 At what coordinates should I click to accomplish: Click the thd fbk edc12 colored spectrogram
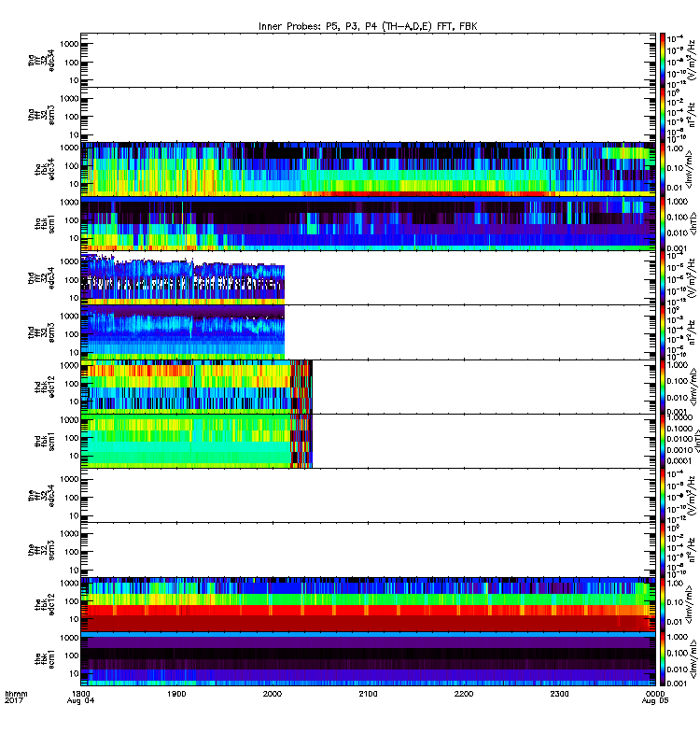click(x=197, y=387)
